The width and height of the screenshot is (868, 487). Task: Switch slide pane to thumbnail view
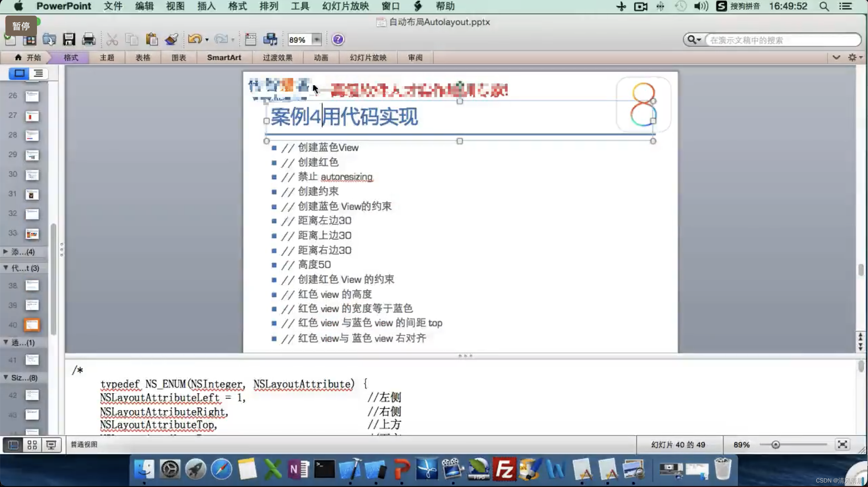[19, 73]
